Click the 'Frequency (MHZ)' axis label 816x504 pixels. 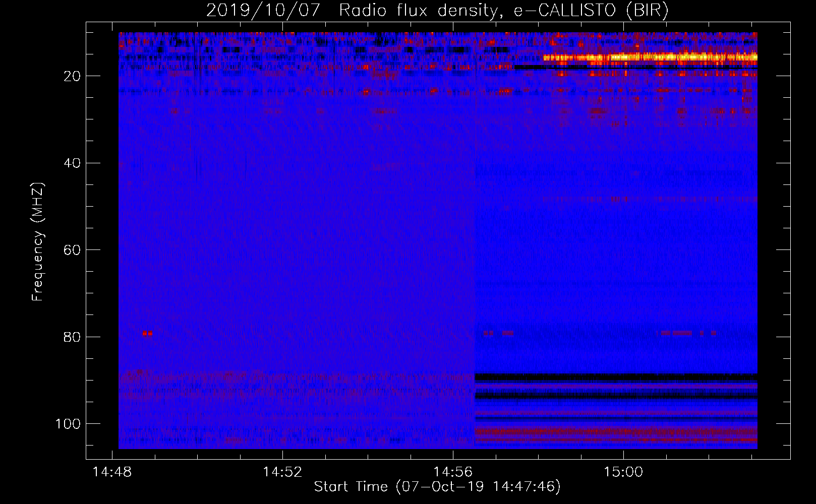[38, 242]
